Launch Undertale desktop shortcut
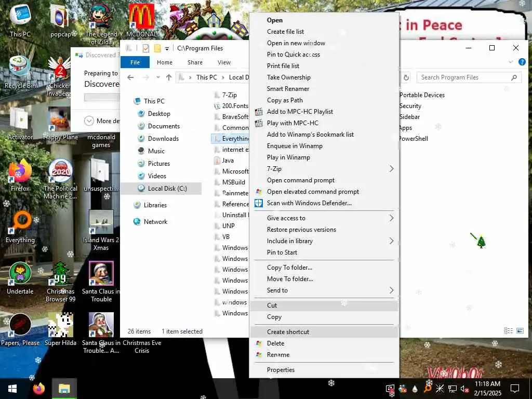The image size is (532, 399). 20,278
